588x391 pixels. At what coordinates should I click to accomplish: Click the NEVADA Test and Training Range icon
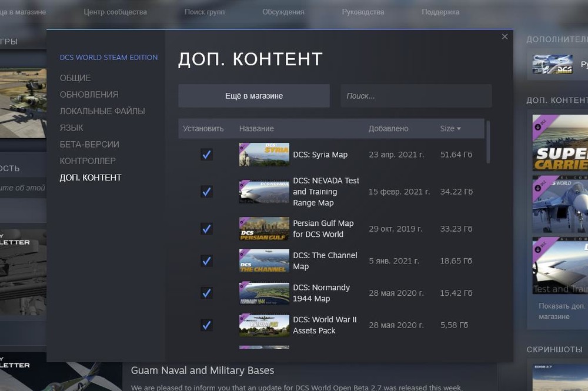(x=264, y=192)
